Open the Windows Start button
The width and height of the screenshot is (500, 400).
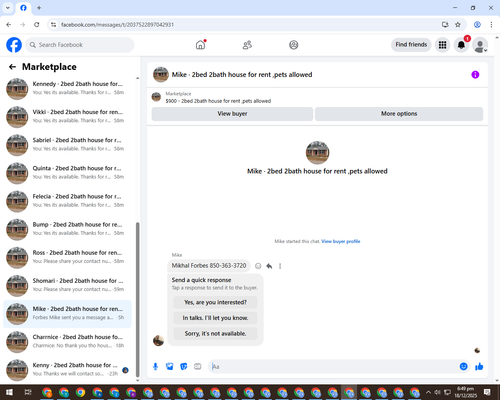(9, 392)
